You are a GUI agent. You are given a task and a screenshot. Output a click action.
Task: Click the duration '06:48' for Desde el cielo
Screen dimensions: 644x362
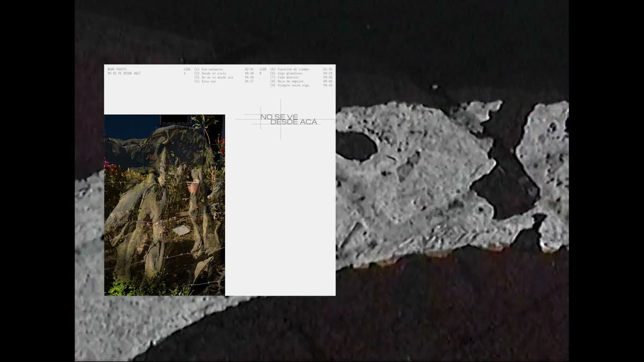pos(249,73)
